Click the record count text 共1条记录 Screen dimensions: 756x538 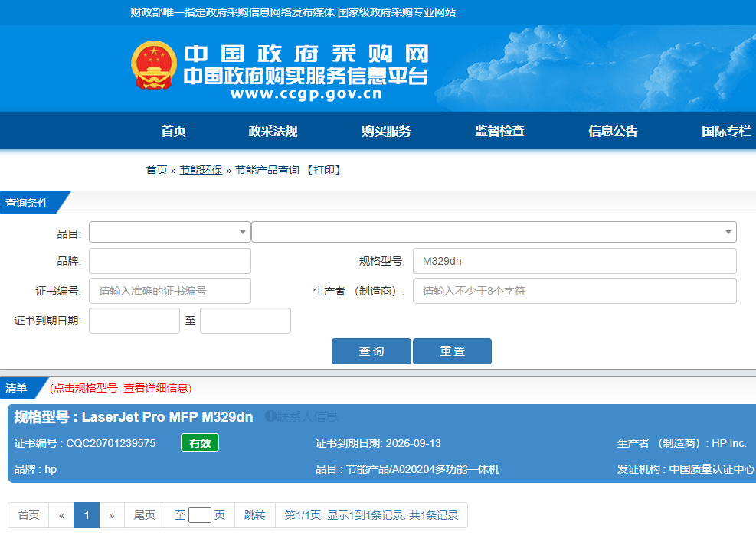click(434, 515)
